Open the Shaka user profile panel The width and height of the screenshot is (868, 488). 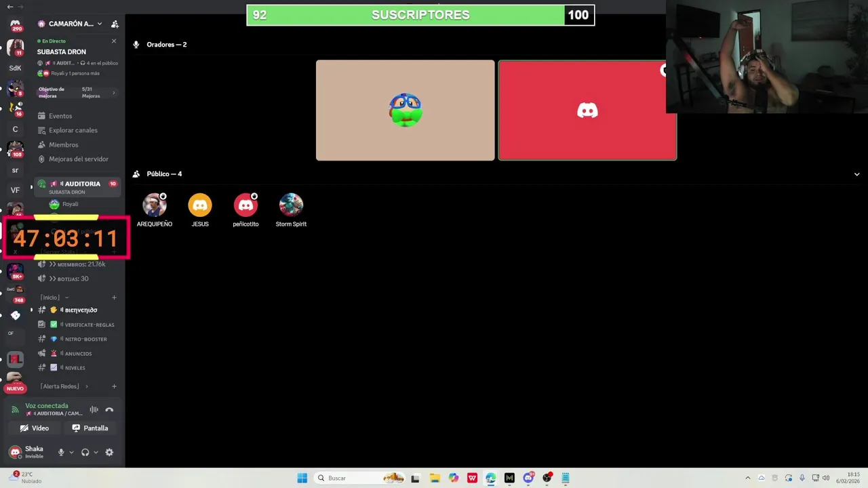[x=27, y=452]
